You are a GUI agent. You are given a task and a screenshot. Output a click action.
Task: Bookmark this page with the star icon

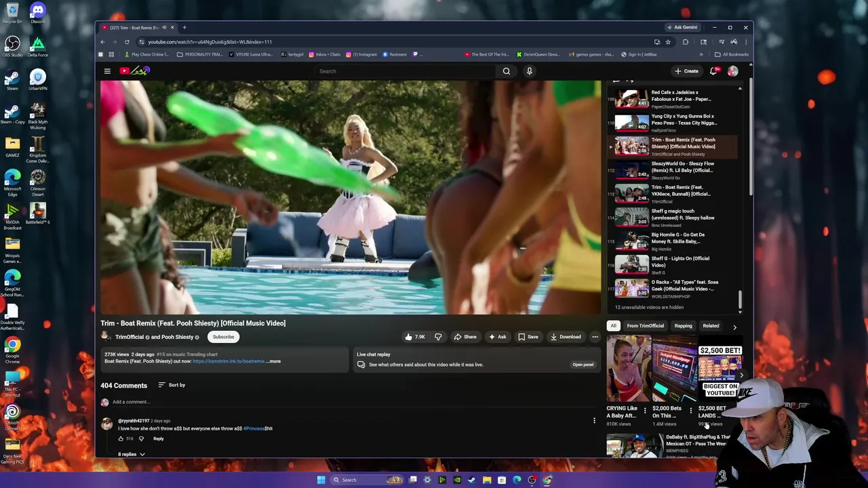[668, 42]
